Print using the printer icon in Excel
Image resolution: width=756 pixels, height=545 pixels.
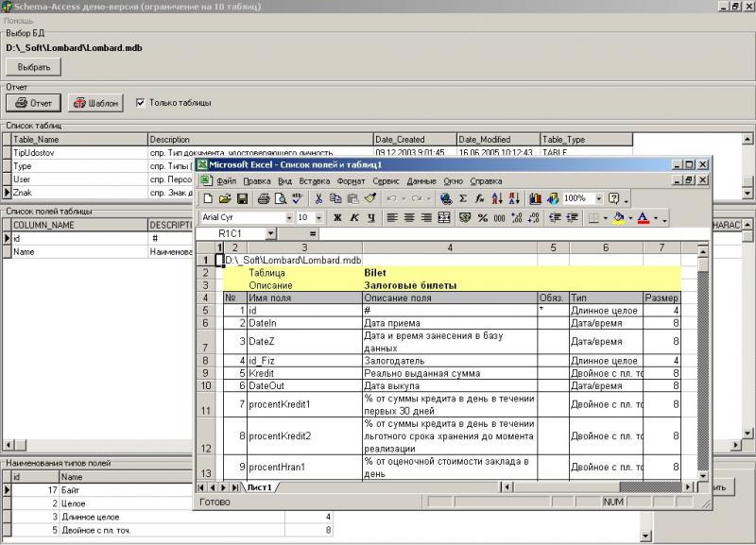click(264, 198)
